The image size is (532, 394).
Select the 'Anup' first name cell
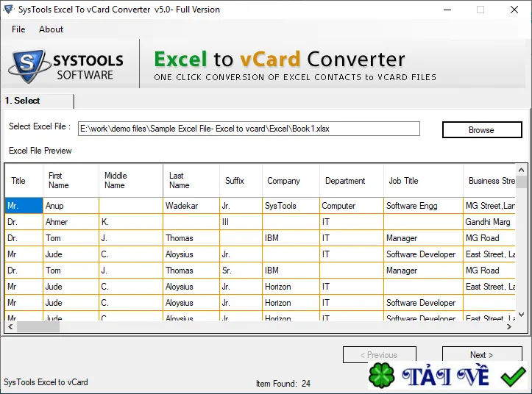tap(71, 206)
